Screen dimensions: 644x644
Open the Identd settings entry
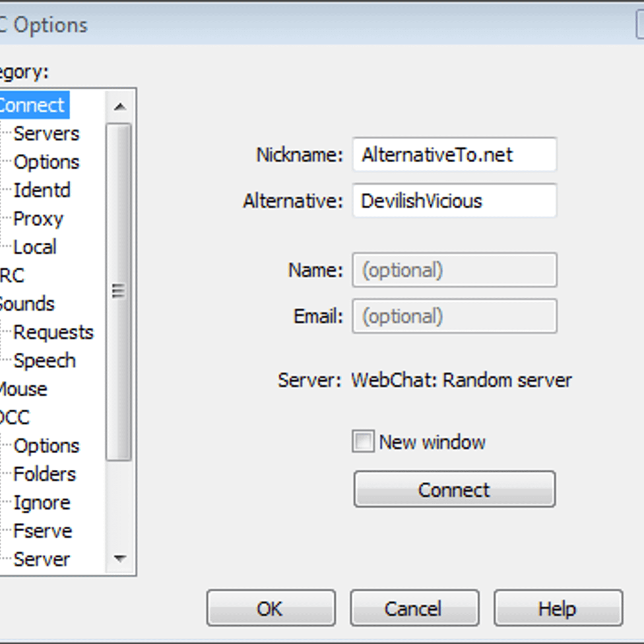pyautogui.click(x=42, y=190)
